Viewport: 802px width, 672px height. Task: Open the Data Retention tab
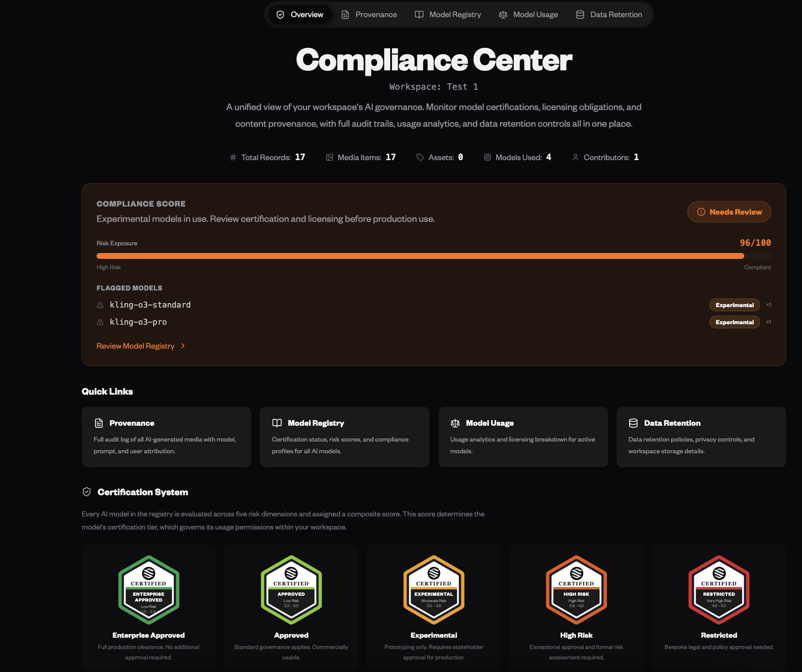[x=609, y=14]
